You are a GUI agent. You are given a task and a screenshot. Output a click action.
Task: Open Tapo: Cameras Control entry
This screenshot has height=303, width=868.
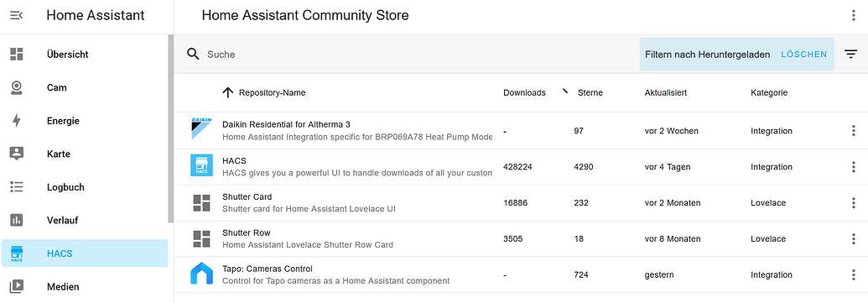pyautogui.click(x=268, y=269)
